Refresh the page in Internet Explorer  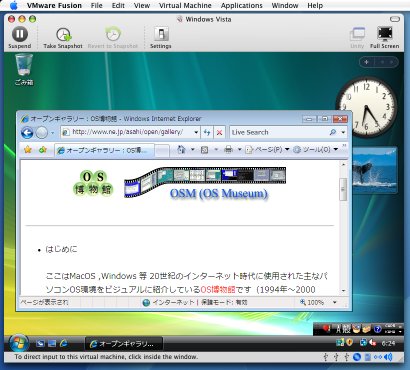pos(207,132)
